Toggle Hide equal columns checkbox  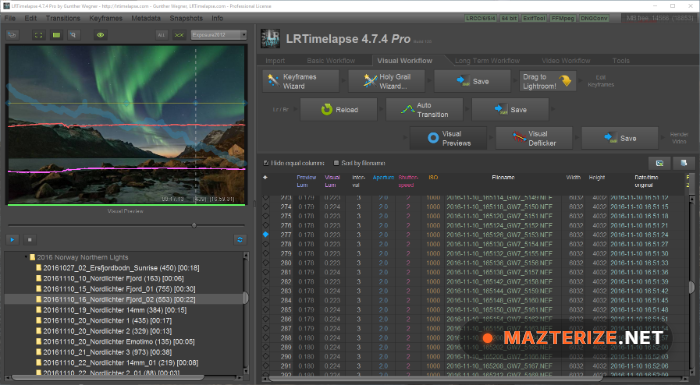[266, 163]
